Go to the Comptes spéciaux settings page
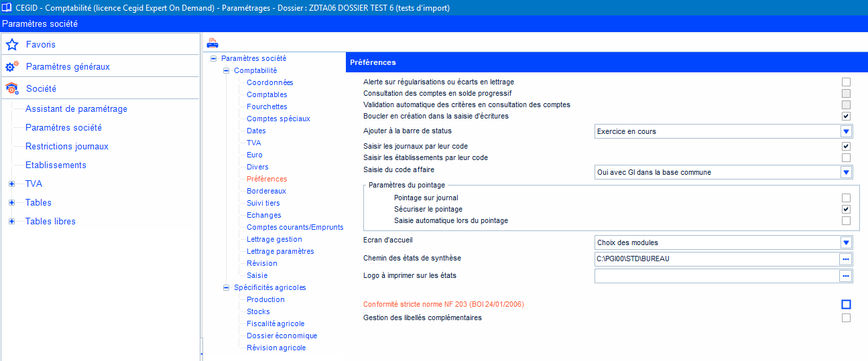This screenshot has width=868, height=361. coord(278,119)
